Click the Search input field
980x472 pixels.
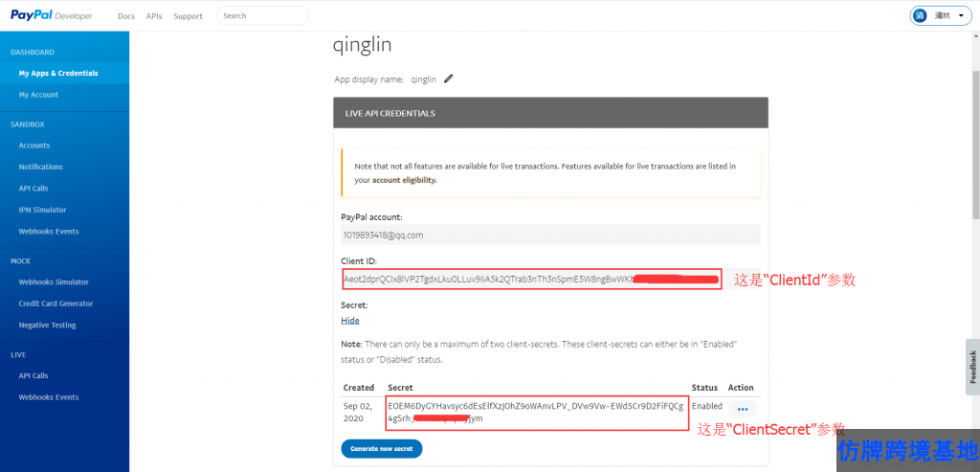pos(262,15)
